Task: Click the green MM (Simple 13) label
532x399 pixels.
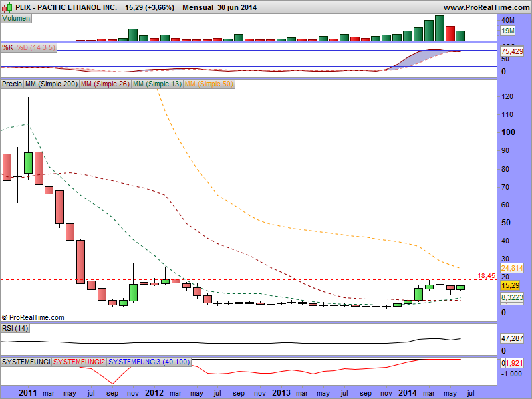Action: pyautogui.click(x=157, y=84)
